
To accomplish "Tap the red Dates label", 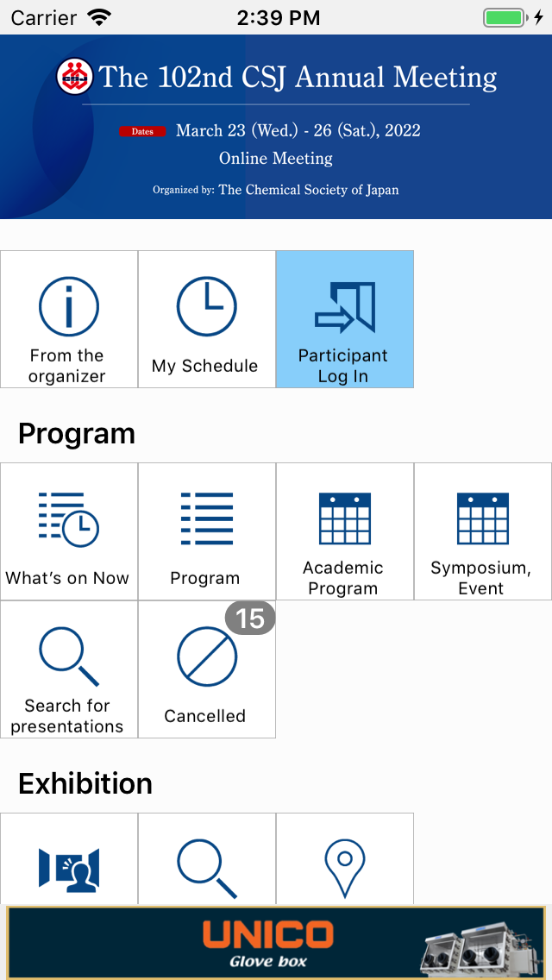I will [x=142, y=131].
